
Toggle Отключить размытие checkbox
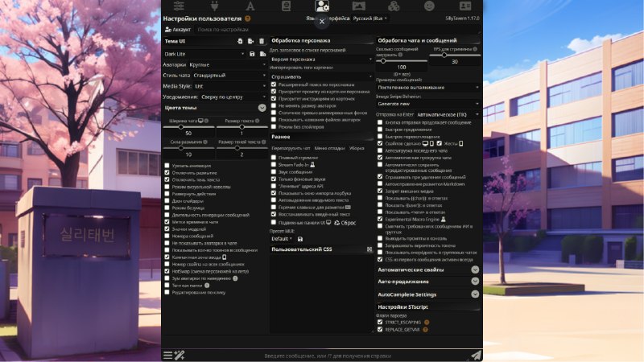coord(167,173)
